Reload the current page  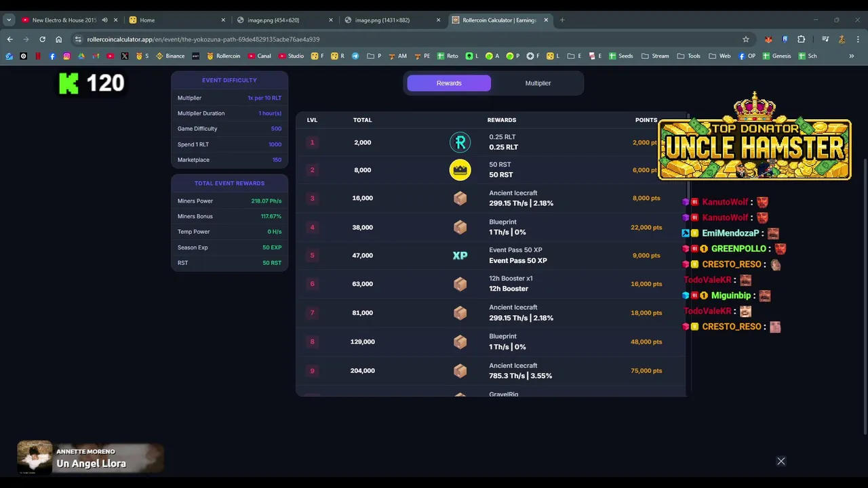42,39
